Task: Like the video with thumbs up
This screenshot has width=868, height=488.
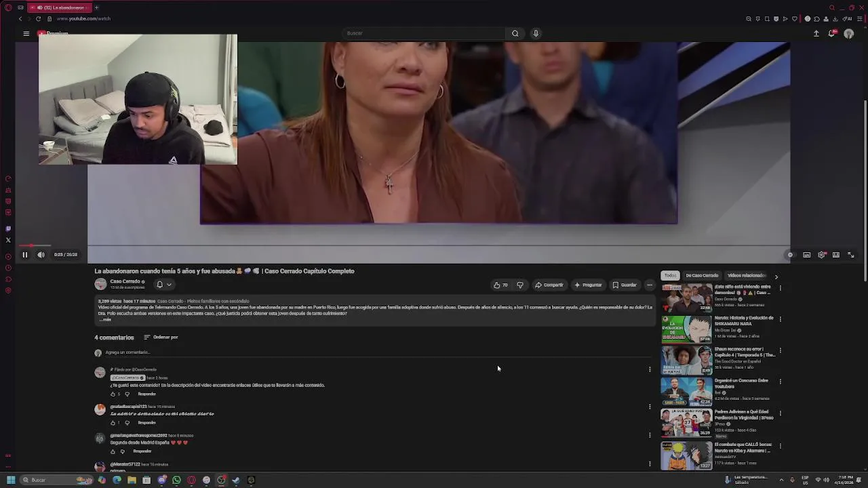Action: (x=500, y=285)
